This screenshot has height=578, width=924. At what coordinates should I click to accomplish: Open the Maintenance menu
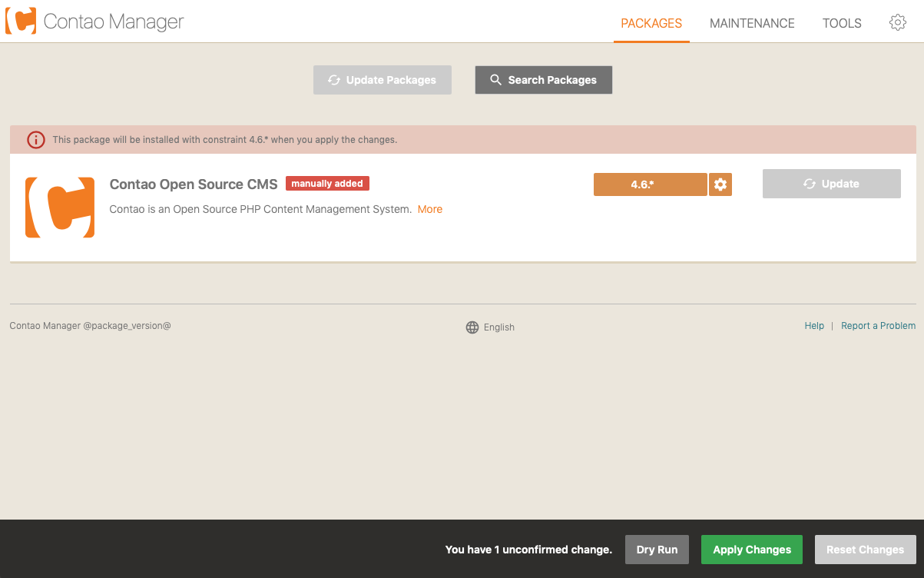tap(752, 23)
